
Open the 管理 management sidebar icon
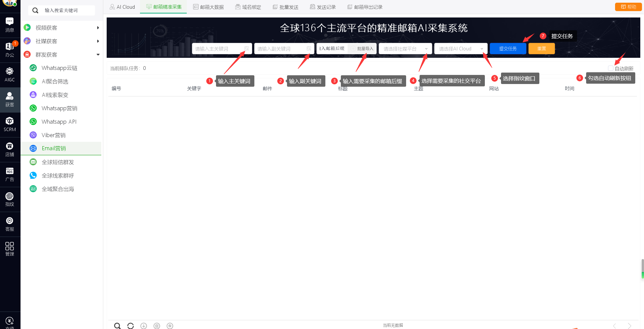tap(10, 249)
